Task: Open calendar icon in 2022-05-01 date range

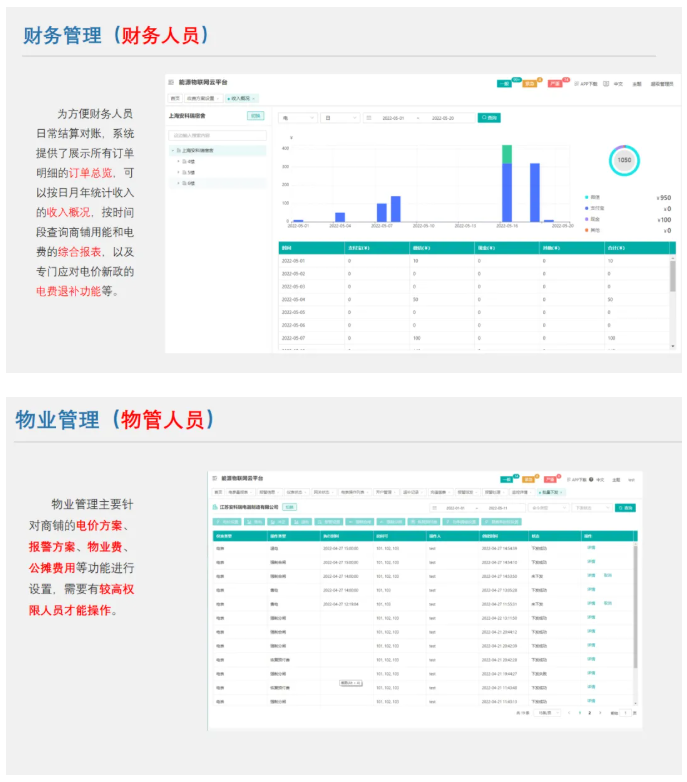Action: [369, 118]
